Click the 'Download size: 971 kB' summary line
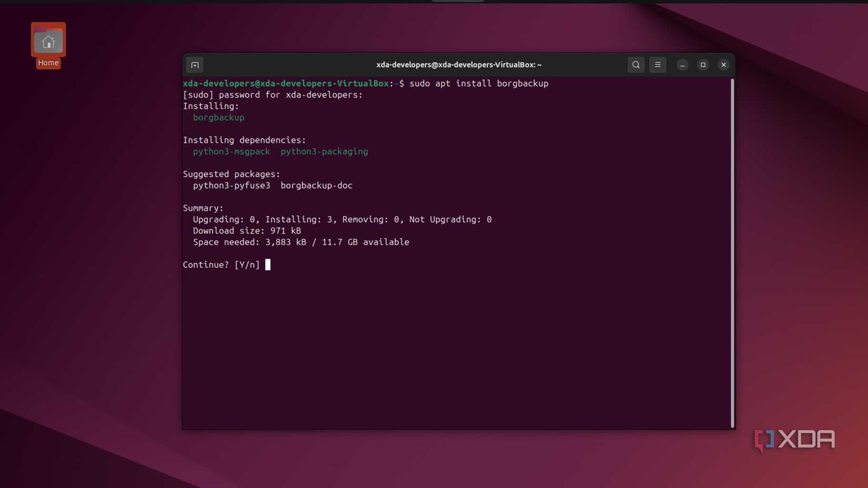The width and height of the screenshot is (868, 488). tap(247, 230)
